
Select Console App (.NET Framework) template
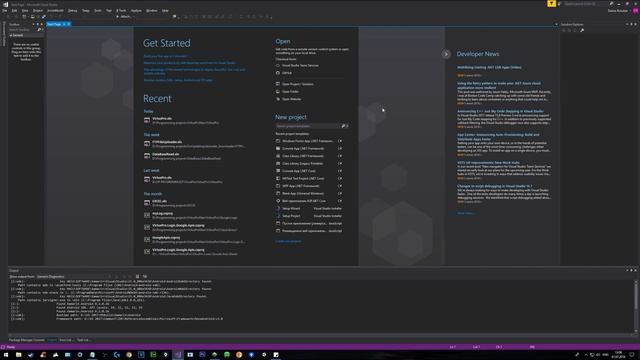click(x=309, y=148)
